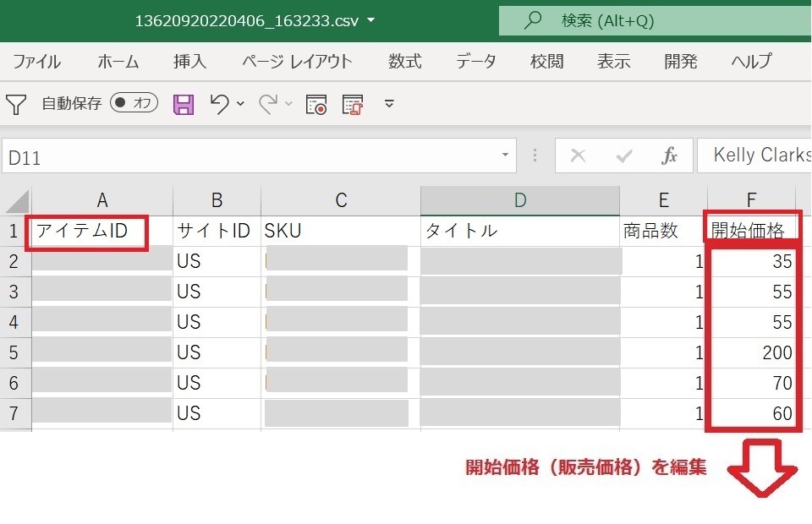This screenshot has width=812, height=524.
Task: Click the cell with value 70
Action: (751, 384)
